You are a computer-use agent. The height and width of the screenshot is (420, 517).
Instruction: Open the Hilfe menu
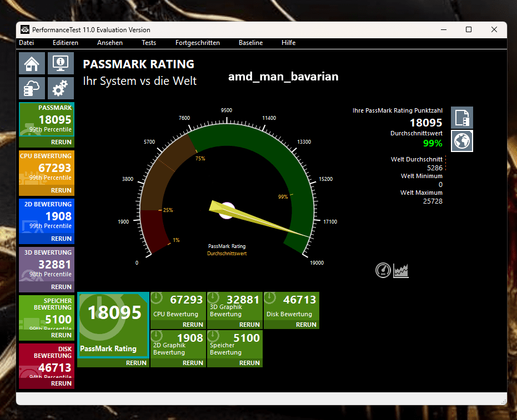(289, 43)
